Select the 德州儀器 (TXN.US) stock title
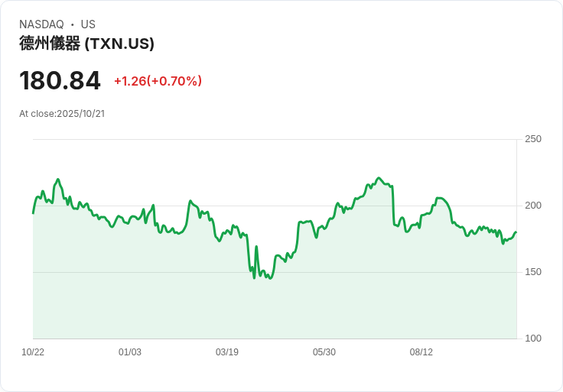This screenshot has height=392, width=563. pos(86,44)
